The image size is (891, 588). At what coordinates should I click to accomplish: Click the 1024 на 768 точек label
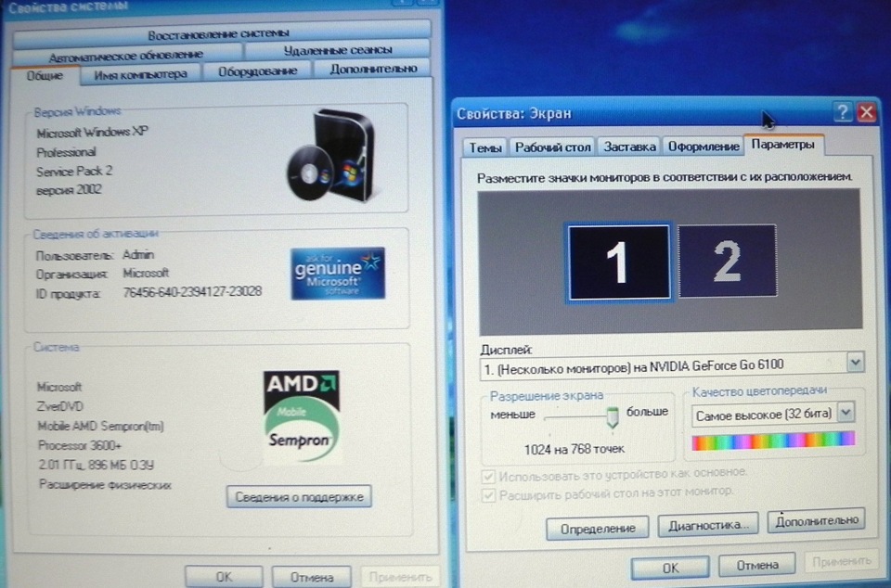[x=574, y=450]
